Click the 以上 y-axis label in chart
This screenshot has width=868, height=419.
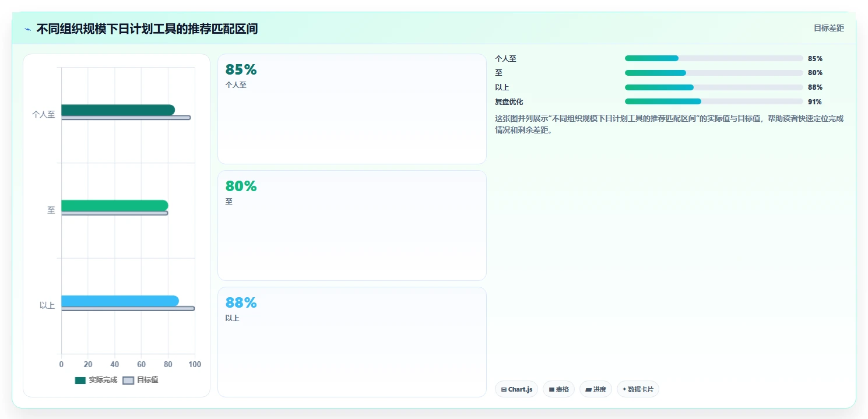[x=47, y=305]
